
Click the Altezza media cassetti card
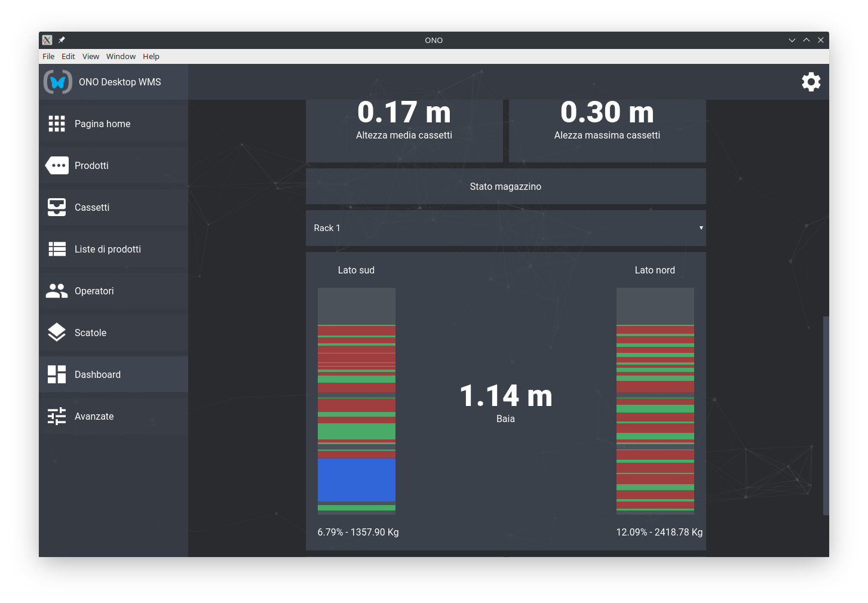pos(404,131)
